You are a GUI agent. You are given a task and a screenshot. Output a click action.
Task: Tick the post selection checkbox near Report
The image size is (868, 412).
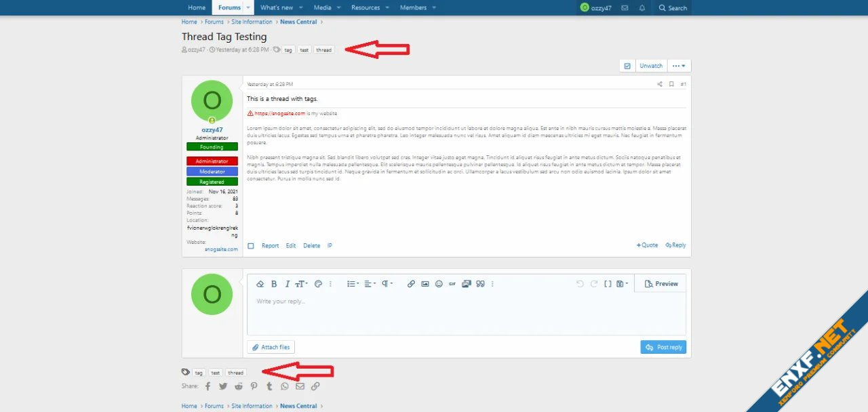coord(251,246)
